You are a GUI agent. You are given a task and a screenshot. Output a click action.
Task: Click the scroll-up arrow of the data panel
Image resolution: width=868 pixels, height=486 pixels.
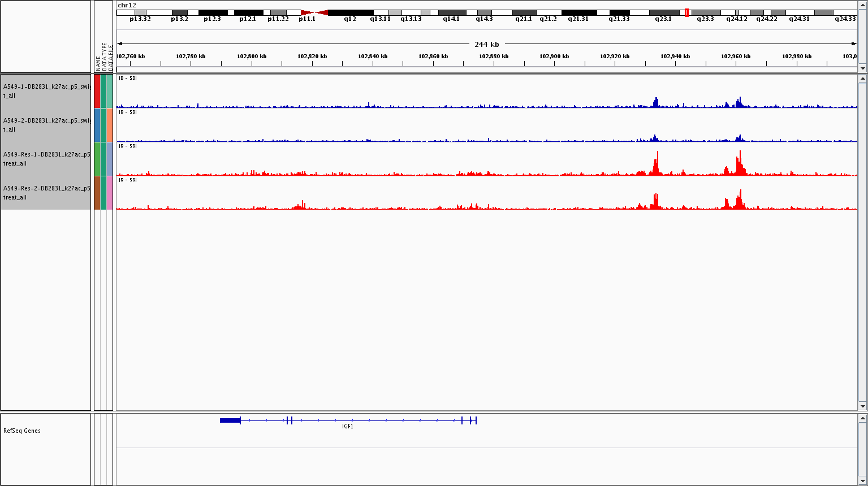862,79
